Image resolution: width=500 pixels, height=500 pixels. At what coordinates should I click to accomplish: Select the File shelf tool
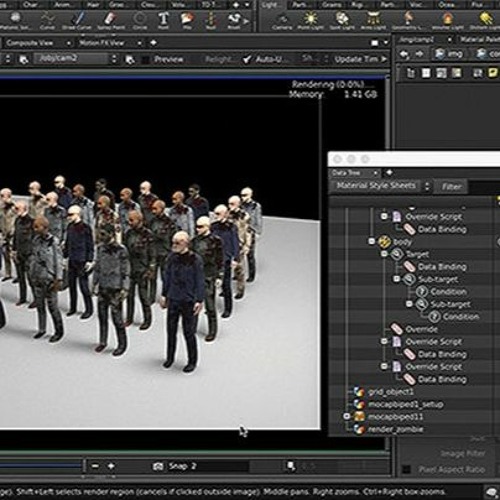pos(187,21)
